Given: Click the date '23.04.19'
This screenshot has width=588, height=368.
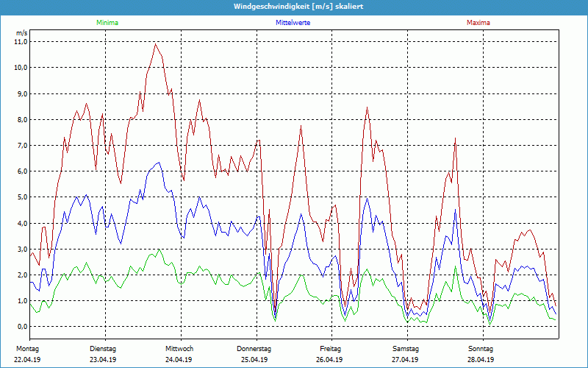Looking at the screenshot, I should coord(103,360).
